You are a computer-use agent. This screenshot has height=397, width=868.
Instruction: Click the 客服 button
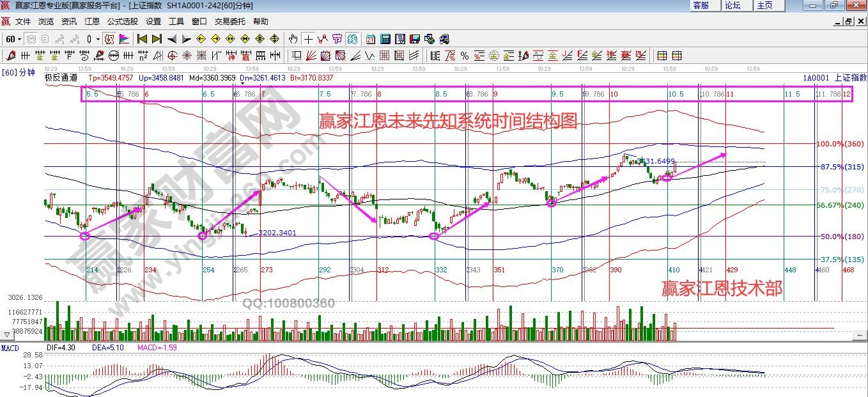pyautogui.click(x=701, y=5)
